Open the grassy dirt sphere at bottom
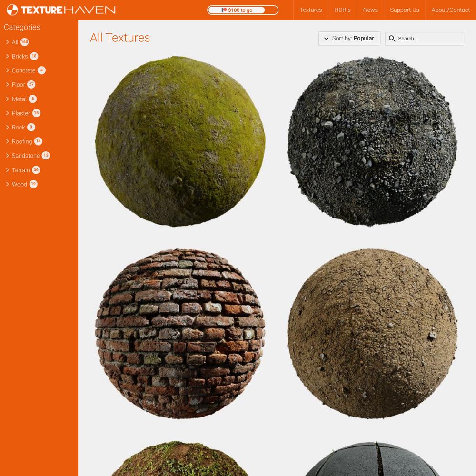 point(180,459)
